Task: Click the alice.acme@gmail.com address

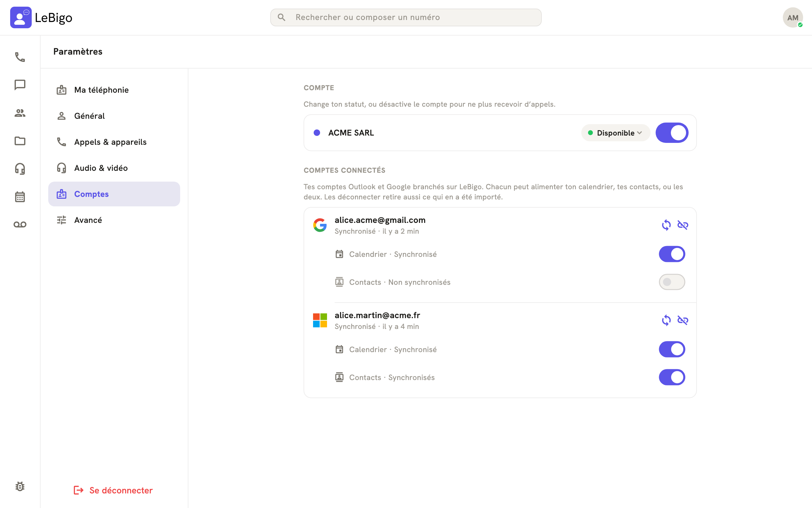Action: (380, 220)
